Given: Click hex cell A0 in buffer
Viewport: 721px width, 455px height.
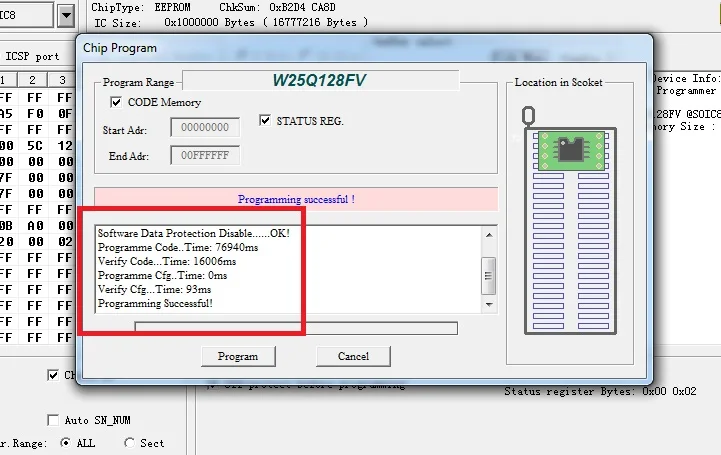Looking at the screenshot, I should point(35,226).
